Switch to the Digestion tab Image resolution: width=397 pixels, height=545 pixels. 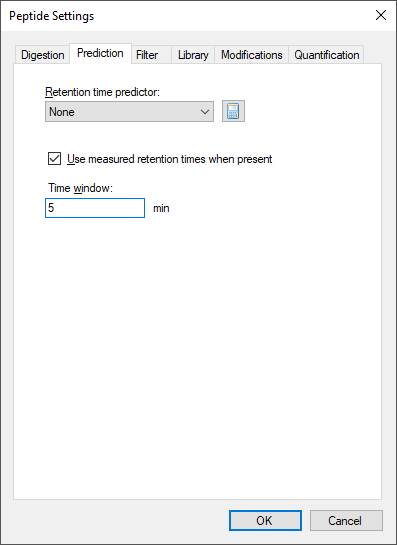[x=42, y=55]
